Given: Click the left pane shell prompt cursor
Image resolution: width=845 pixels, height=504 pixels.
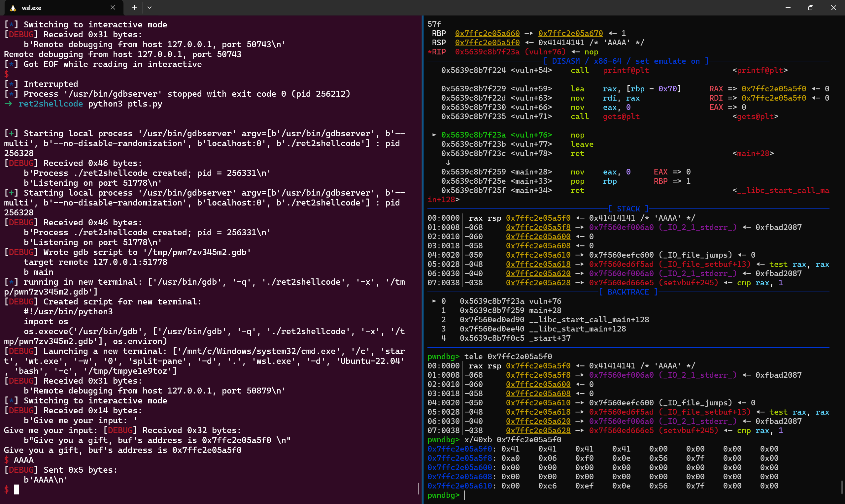Looking at the screenshot, I should point(16,489).
